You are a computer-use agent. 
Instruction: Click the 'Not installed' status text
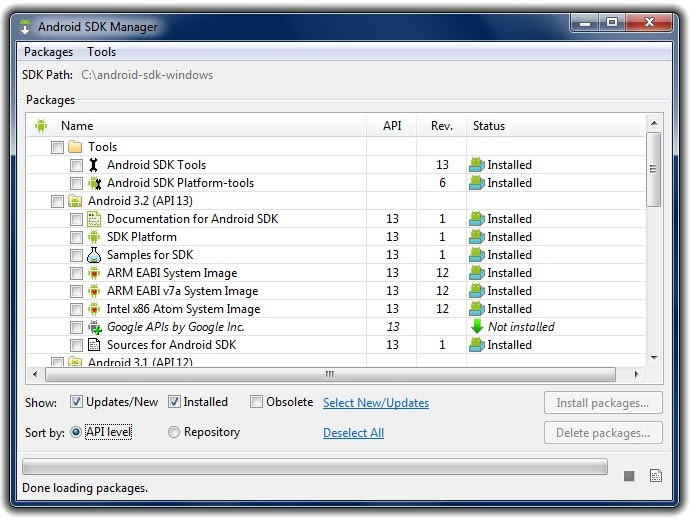point(521,327)
